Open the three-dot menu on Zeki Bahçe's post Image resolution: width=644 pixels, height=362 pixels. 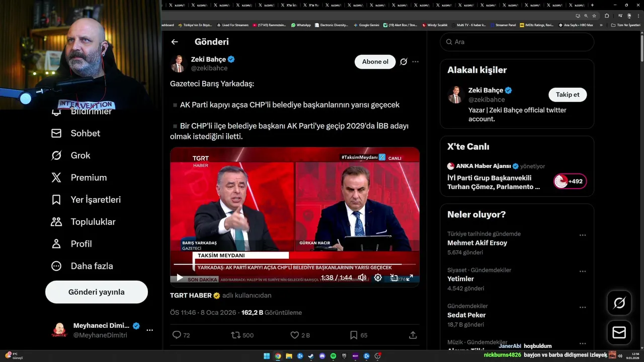click(x=415, y=62)
